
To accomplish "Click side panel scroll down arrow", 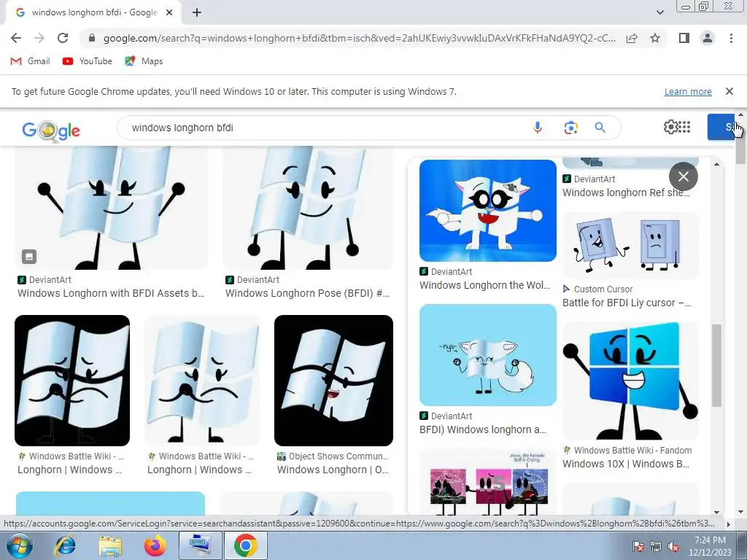I will 716,512.
